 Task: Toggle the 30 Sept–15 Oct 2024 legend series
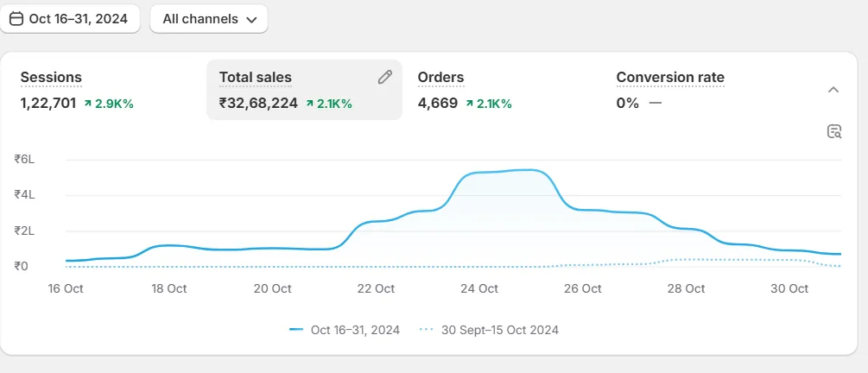point(489,330)
